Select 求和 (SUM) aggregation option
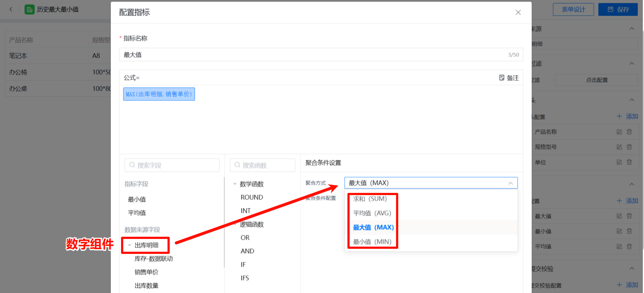The image size is (644, 293). tap(370, 199)
